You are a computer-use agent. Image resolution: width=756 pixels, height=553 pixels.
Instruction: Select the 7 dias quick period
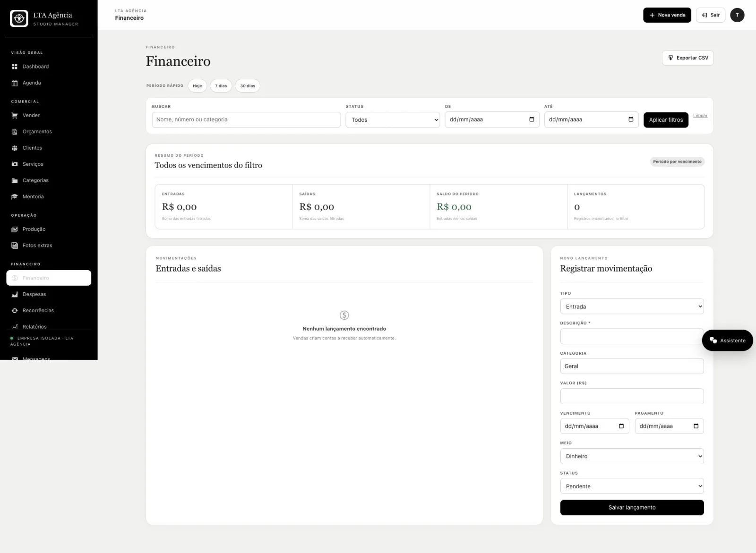click(221, 86)
